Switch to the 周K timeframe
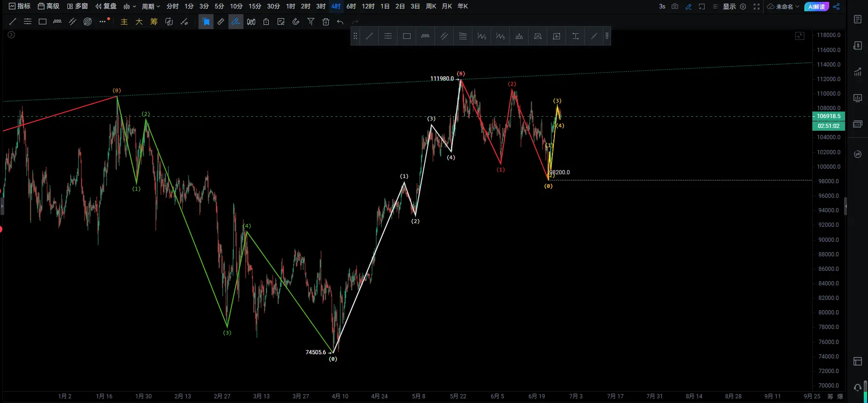Screen dimensions: 868x403 point(431,7)
